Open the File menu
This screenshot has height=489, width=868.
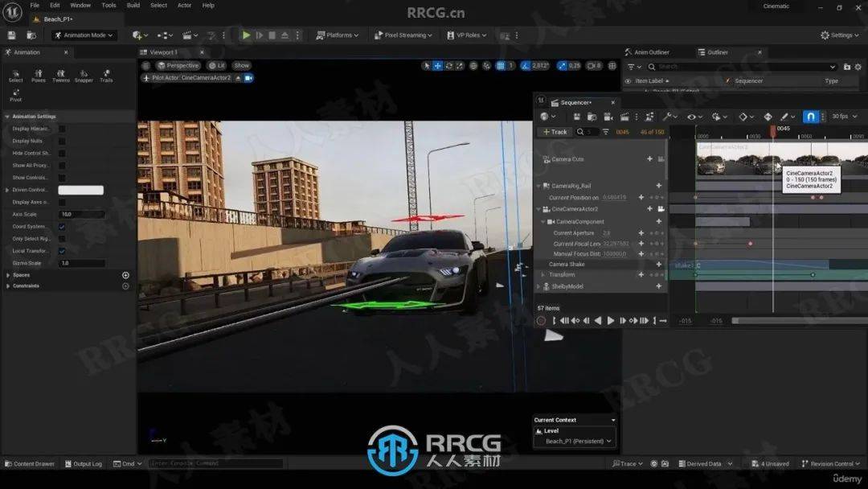tap(35, 5)
